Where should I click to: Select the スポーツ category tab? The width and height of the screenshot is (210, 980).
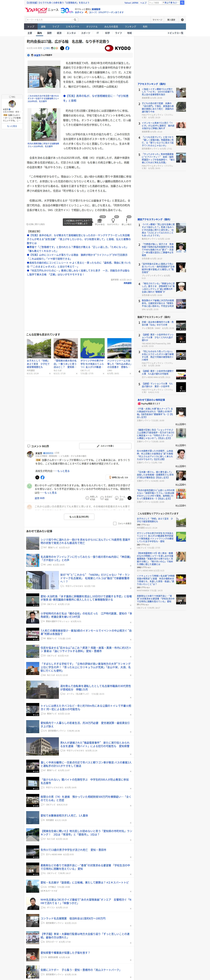(x=86, y=33)
